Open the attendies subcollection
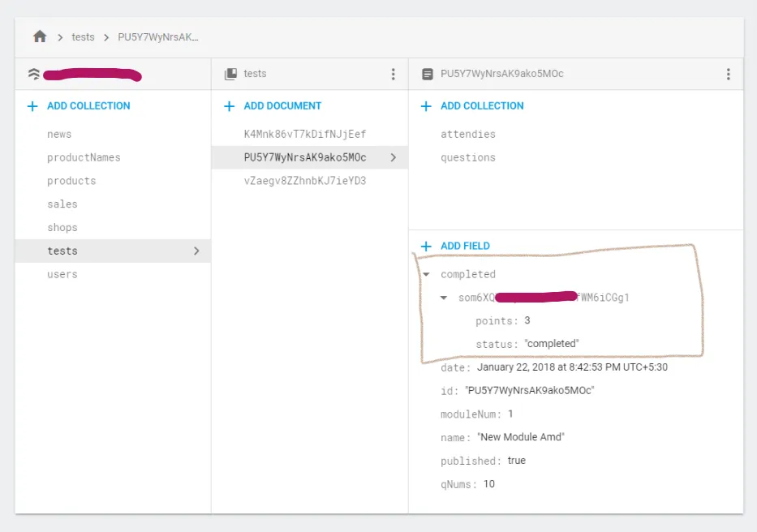 [x=467, y=134]
